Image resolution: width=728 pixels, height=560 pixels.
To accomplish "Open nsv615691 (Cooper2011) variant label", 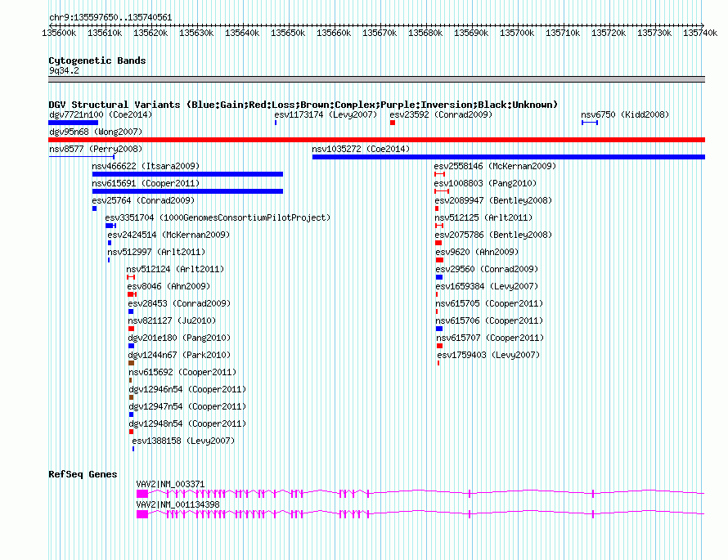I will point(146,183).
